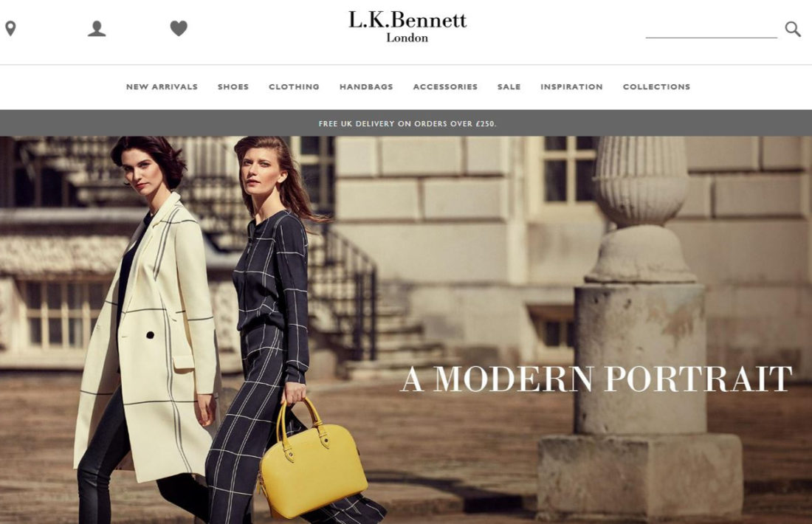Screen dimensions: 812x524
Task: Click the L.K.Bennett London logo
Action: tap(407, 27)
